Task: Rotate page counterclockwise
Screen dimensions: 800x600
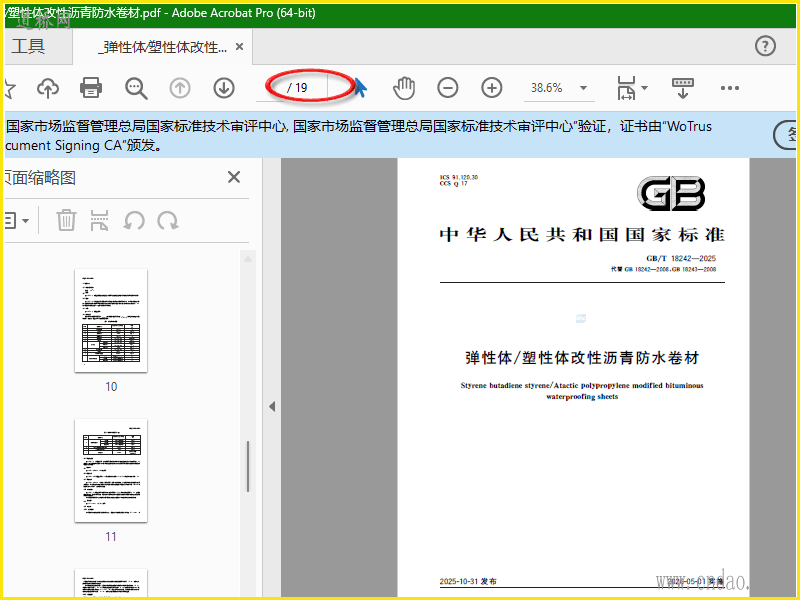Action: (134, 221)
